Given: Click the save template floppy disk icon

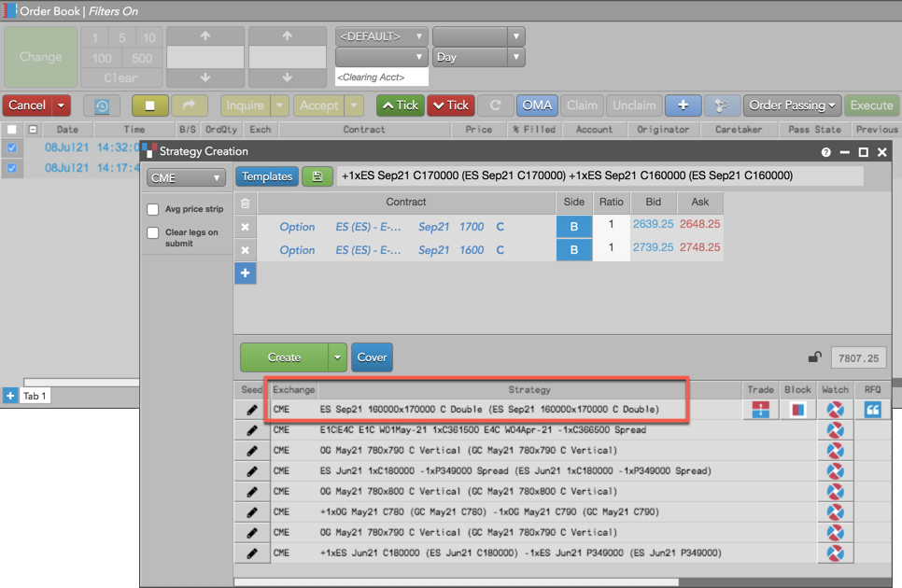Looking at the screenshot, I should tap(317, 176).
